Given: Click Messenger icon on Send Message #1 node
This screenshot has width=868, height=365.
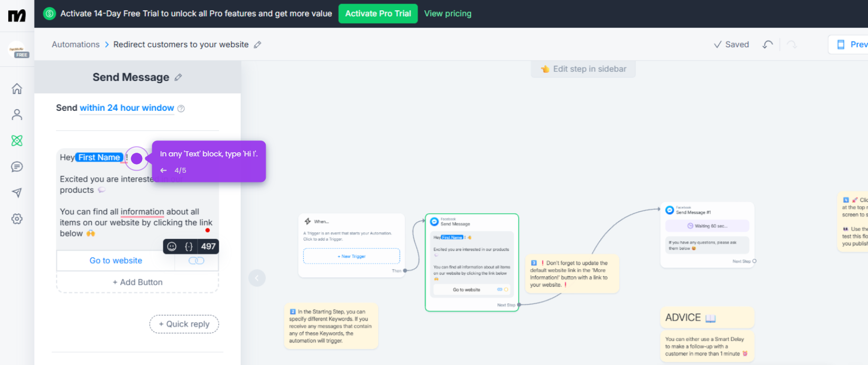Looking at the screenshot, I should 669,210.
